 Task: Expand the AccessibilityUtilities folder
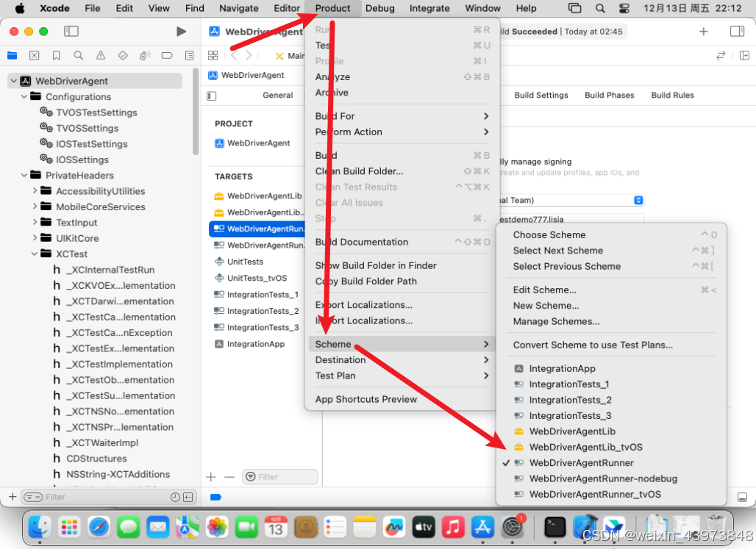coord(35,191)
